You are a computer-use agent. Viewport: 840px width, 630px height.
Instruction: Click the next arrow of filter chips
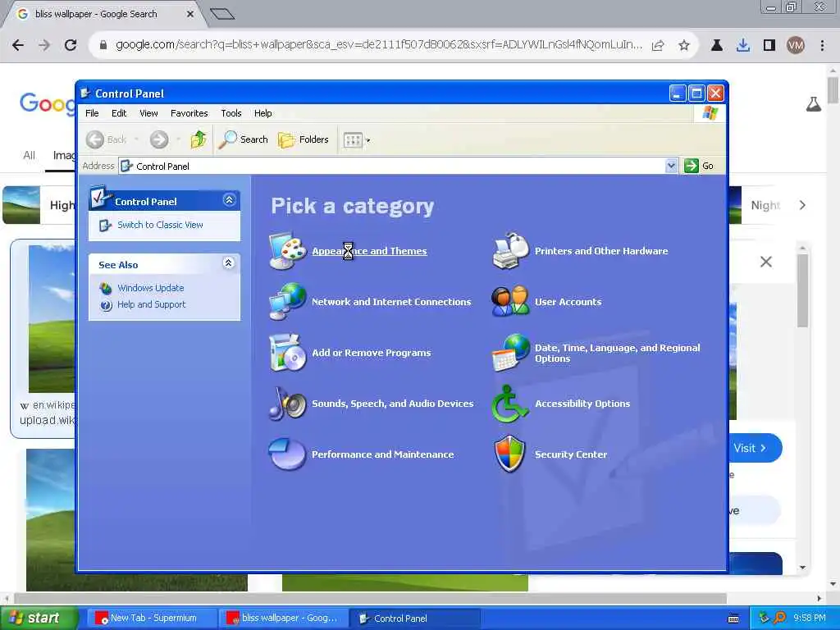(x=802, y=205)
